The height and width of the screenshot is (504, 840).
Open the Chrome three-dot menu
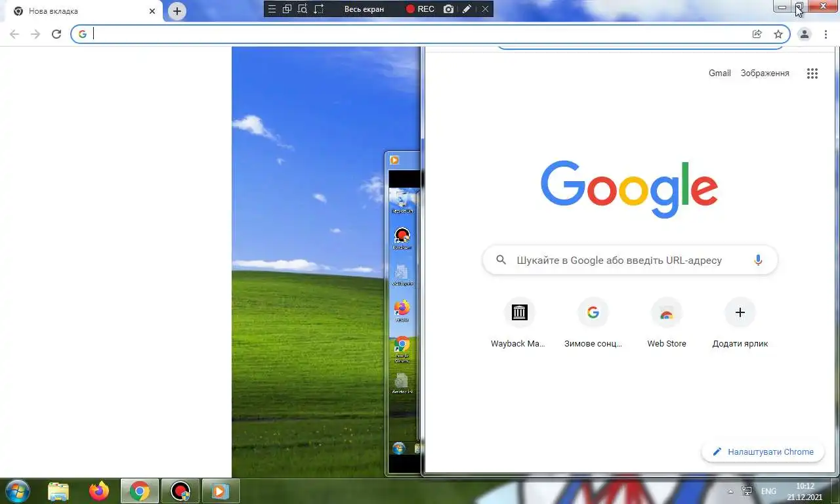(x=826, y=34)
